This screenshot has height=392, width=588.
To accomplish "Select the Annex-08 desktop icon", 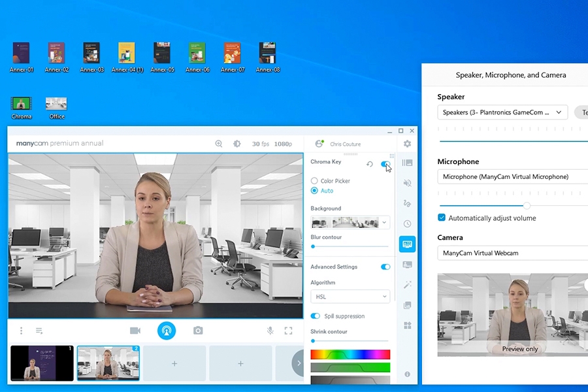I will click(x=268, y=57).
